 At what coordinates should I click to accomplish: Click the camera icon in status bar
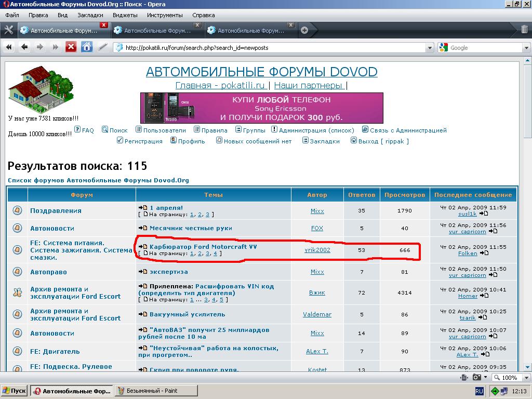pos(477,377)
